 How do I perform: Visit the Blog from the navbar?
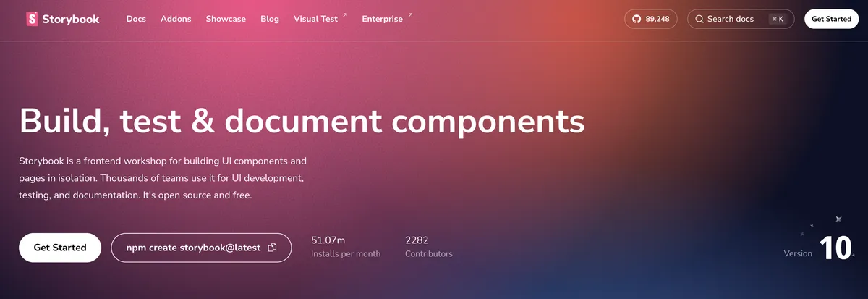(x=270, y=19)
